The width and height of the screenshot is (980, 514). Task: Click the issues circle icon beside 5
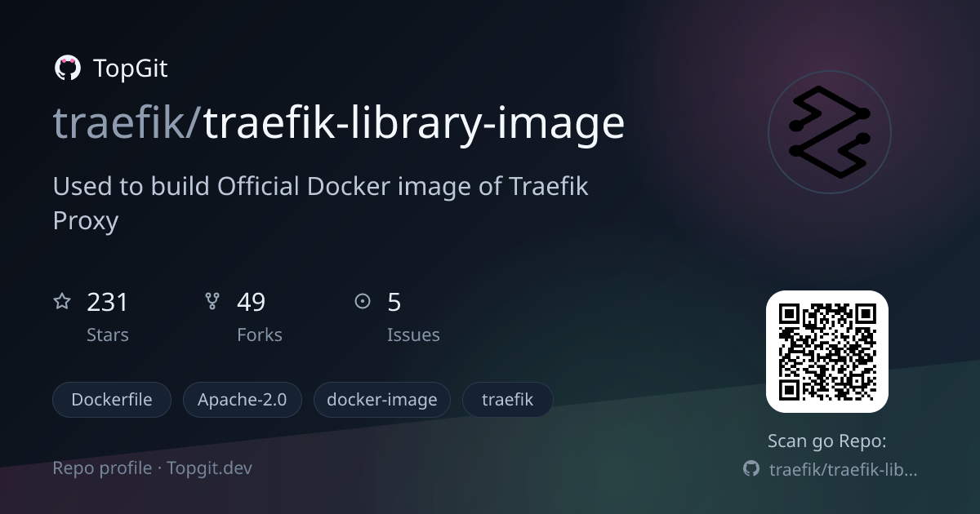click(363, 302)
